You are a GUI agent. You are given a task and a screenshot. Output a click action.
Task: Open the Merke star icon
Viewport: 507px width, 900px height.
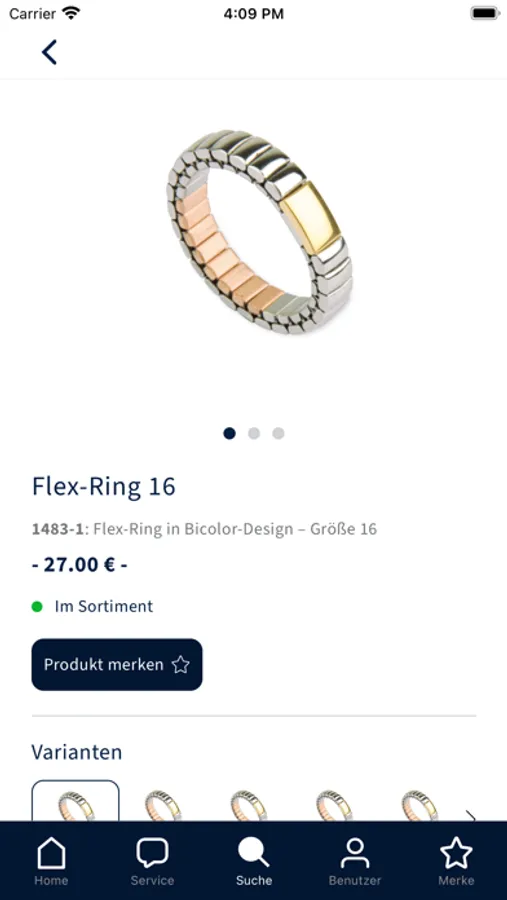pyautogui.click(x=456, y=852)
